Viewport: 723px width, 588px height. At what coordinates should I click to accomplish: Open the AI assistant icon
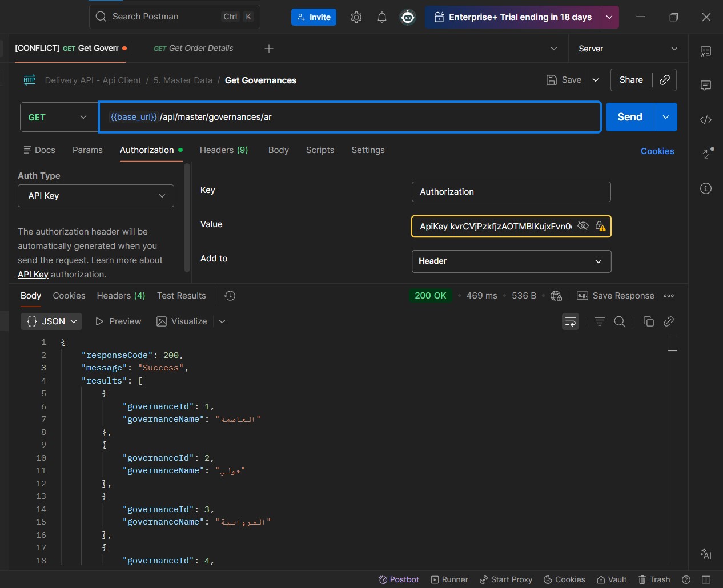click(706, 553)
